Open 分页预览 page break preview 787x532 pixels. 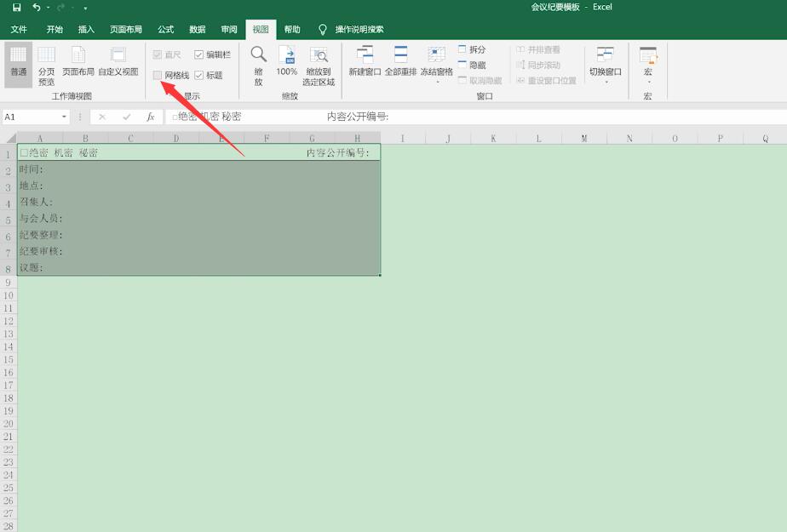[46, 66]
